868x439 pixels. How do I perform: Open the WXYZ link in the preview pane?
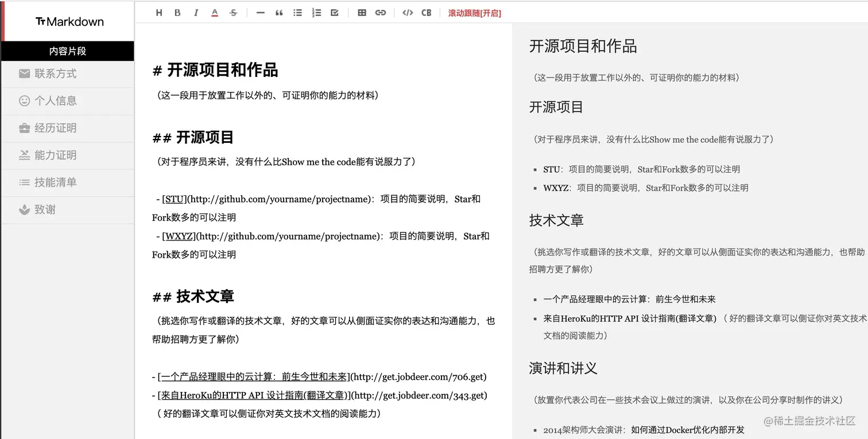click(556, 188)
